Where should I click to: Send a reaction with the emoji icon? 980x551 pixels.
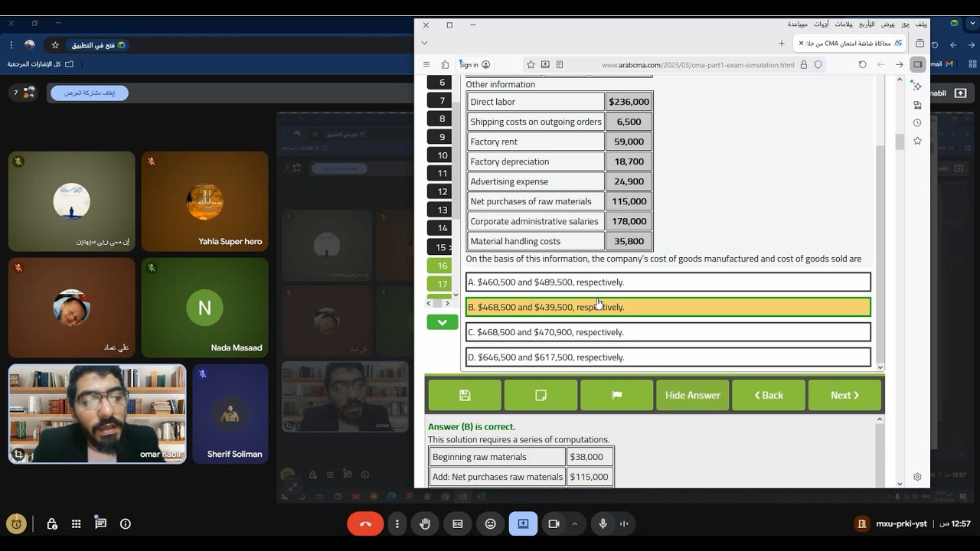491,523
